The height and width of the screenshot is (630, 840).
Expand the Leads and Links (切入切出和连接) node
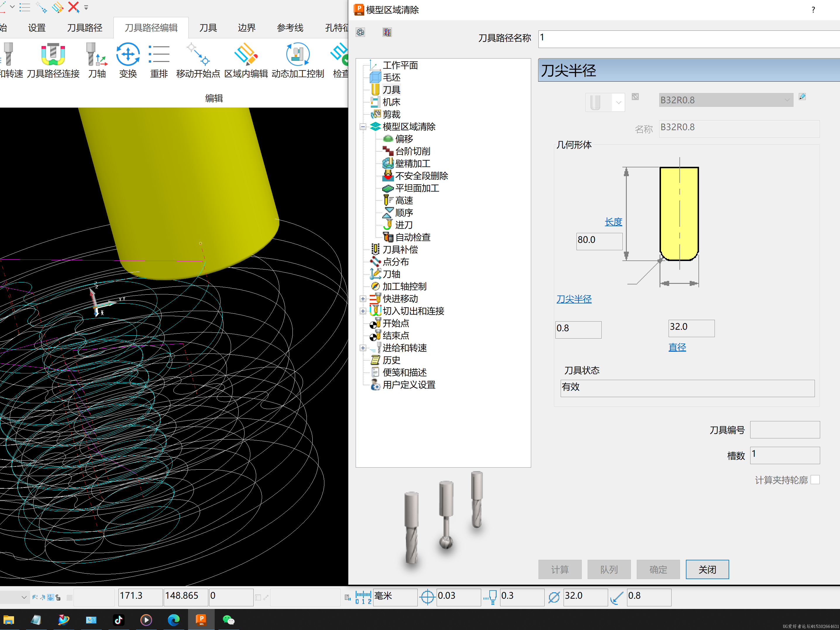[x=363, y=311]
